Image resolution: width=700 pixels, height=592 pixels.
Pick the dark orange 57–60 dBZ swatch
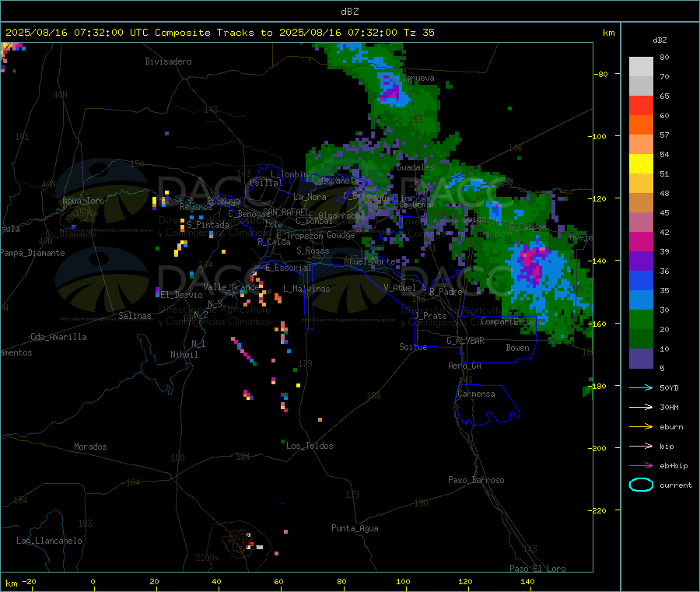click(x=641, y=125)
